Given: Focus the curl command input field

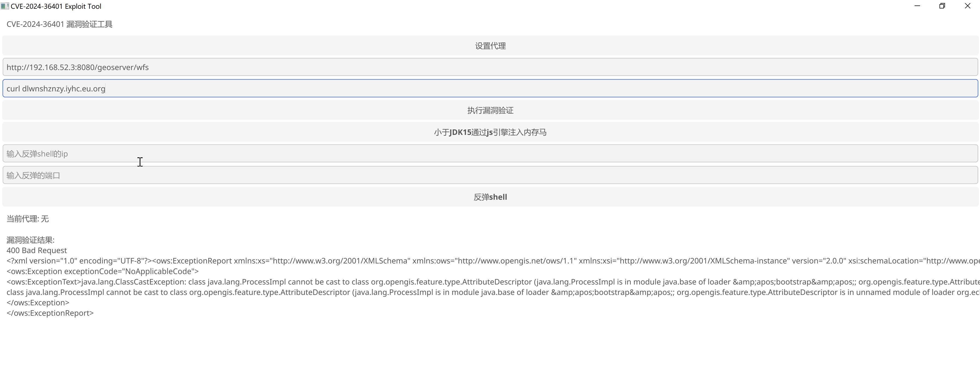Looking at the screenshot, I should [x=490, y=88].
